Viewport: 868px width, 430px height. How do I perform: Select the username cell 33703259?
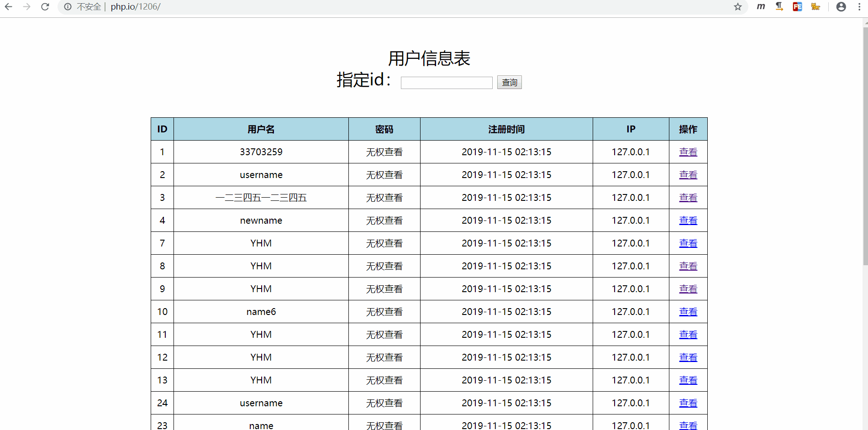tap(261, 152)
